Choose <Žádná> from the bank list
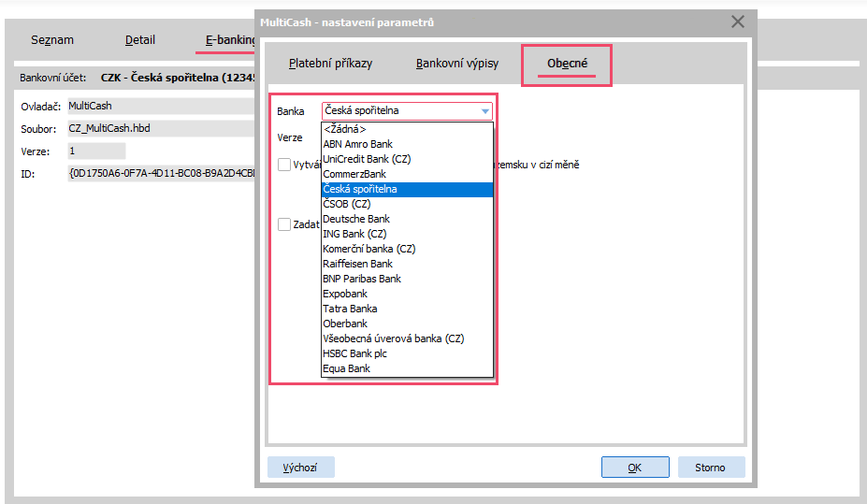Image resolution: width=867 pixels, height=504 pixels. pyautogui.click(x=407, y=129)
